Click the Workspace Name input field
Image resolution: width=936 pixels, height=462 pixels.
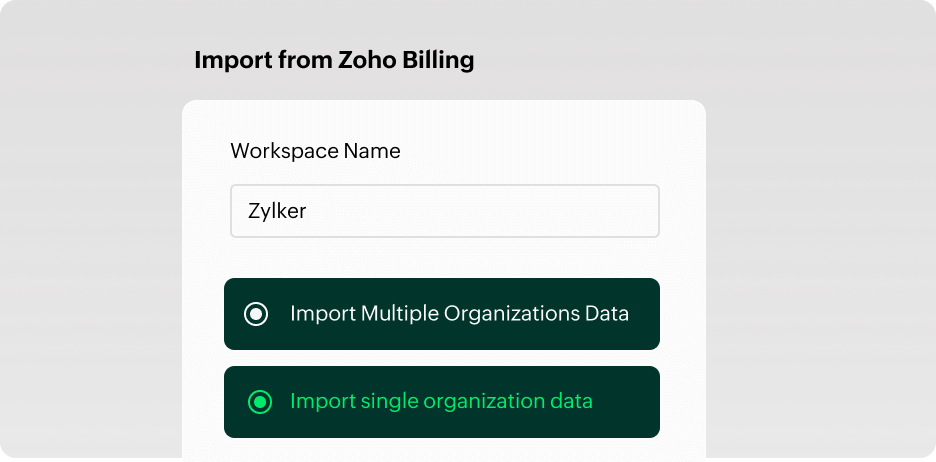click(444, 211)
